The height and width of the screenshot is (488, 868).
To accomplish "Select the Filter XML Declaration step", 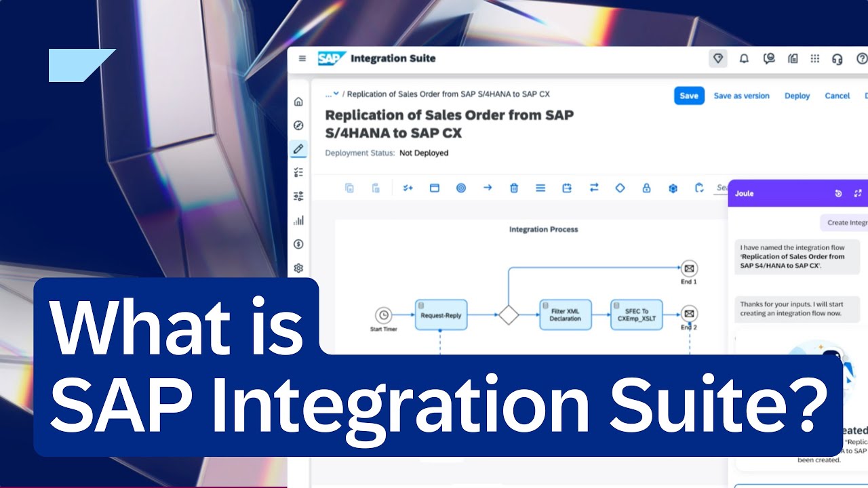I will (566, 314).
